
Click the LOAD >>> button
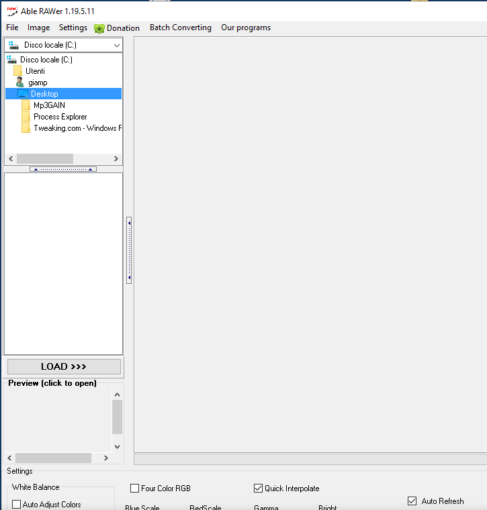(64, 367)
